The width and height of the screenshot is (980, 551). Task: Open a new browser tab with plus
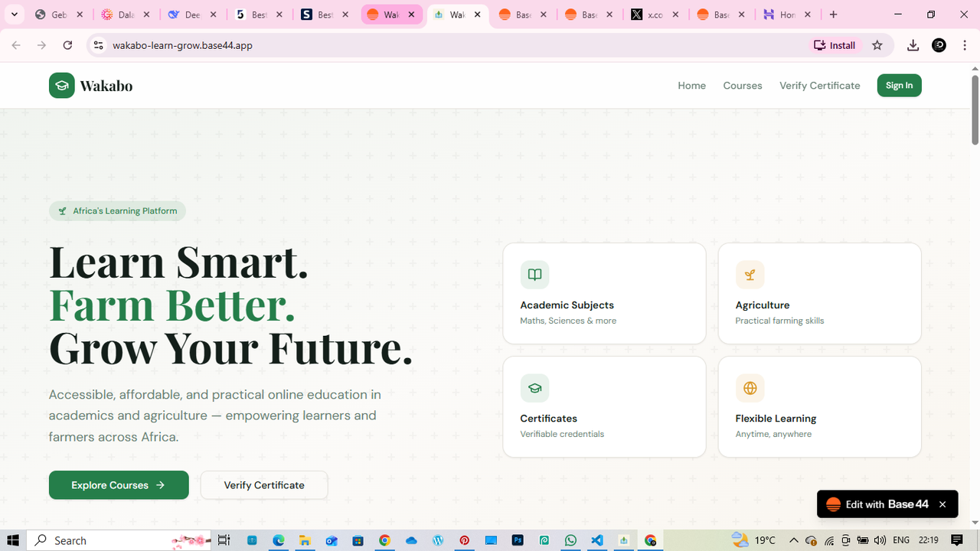[x=833, y=15]
